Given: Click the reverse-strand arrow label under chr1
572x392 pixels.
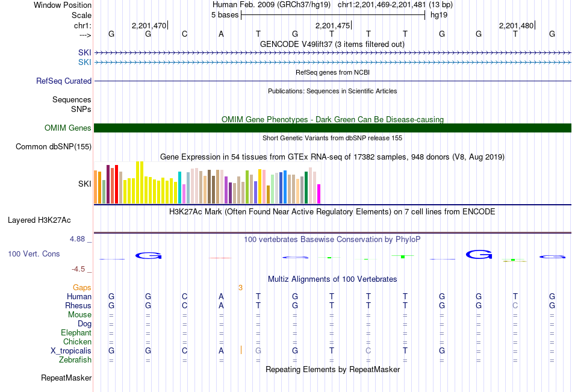Looking at the screenshot, I should (85, 35).
